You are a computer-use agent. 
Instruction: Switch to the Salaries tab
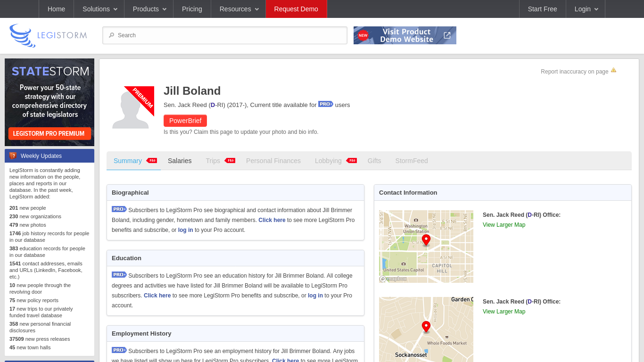pyautogui.click(x=180, y=161)
